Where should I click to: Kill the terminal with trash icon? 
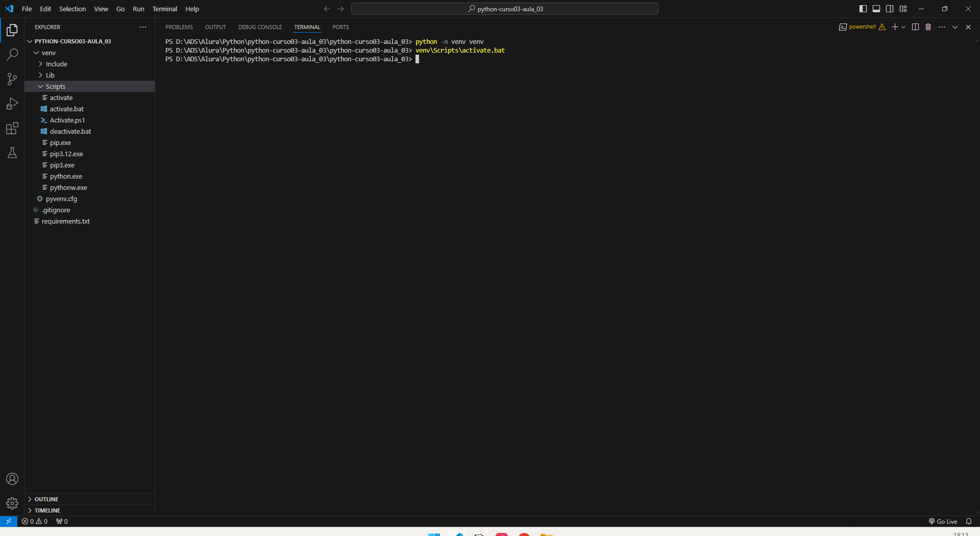click(928, 27)
